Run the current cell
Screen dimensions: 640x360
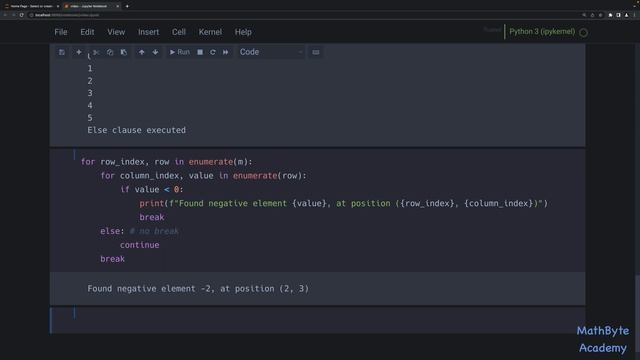click(180, 52)
